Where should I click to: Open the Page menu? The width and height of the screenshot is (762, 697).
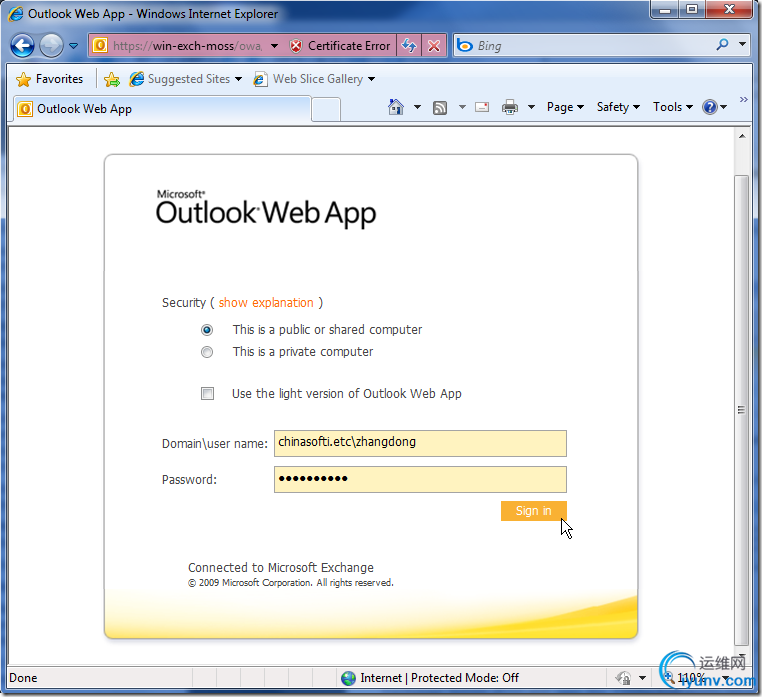pyautogui.click(x=565, y=107)
